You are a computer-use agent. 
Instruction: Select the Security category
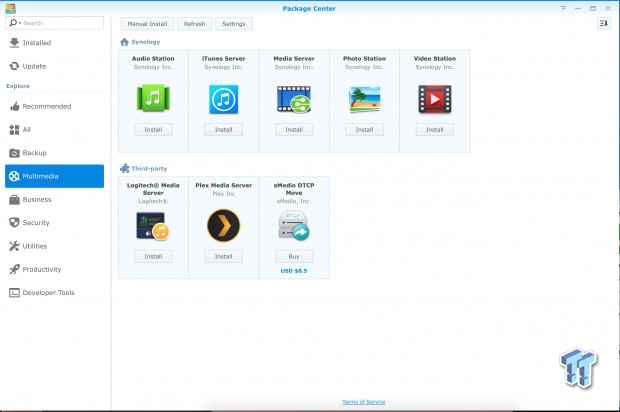[x=55, y=223]
